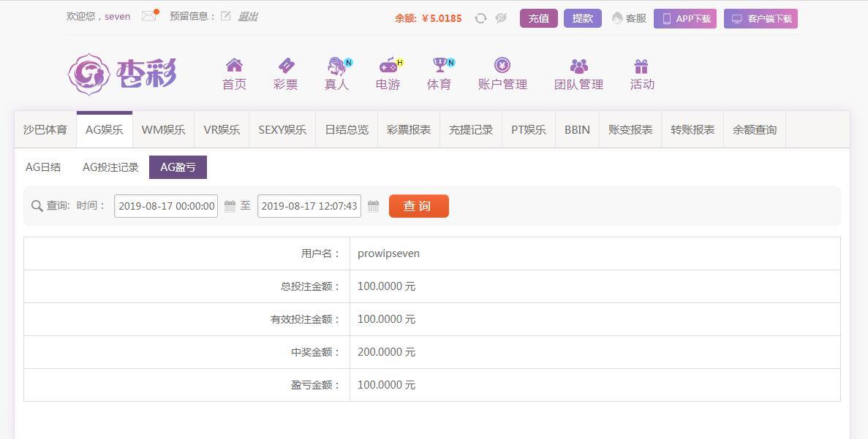Click the 客服 link text
Image resolution: width=868 pixels, height=439 pixels.
point(636,18)
